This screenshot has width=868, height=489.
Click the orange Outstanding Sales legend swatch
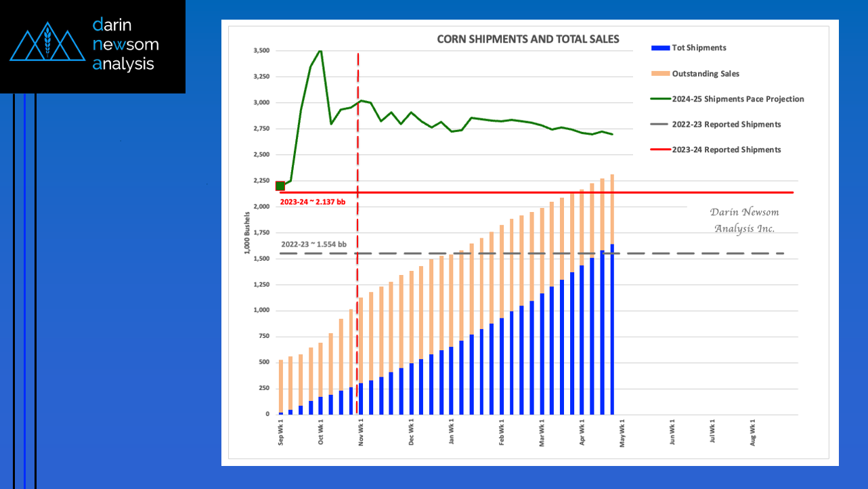660,73
